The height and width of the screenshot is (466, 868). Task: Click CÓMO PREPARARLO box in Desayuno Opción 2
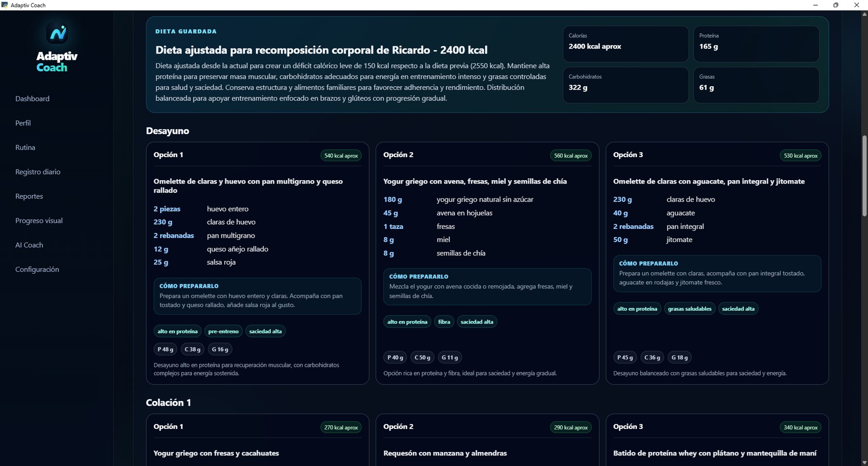click(x=488, y=287)
